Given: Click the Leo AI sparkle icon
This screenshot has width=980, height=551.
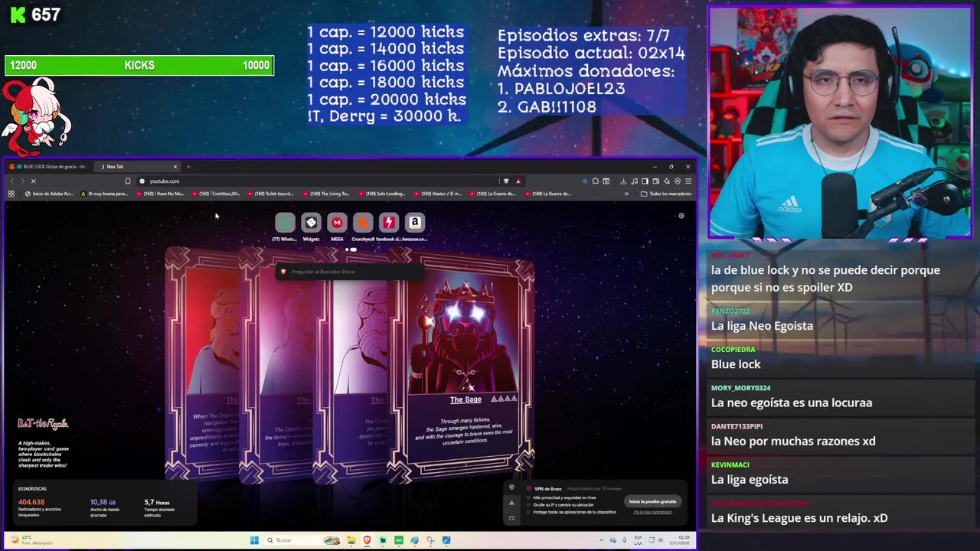Looking at the screenshot, I should coord(667,181).
